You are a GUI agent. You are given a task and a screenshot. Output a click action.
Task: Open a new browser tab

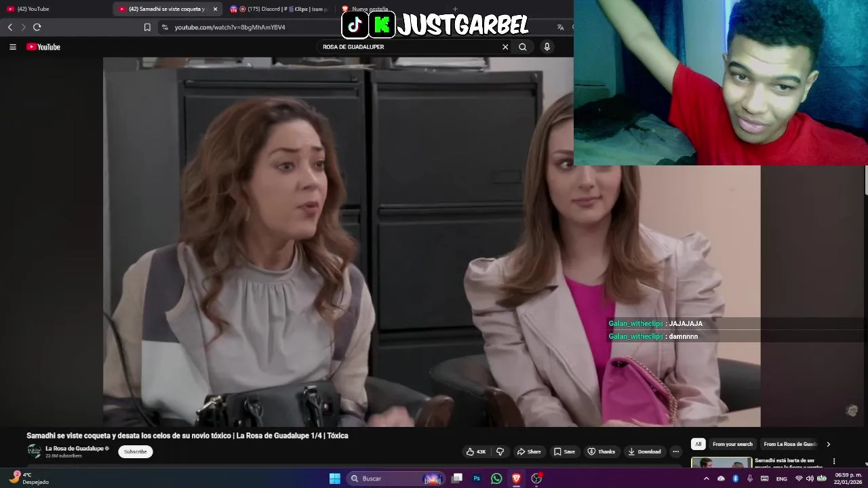click(455, 9)
